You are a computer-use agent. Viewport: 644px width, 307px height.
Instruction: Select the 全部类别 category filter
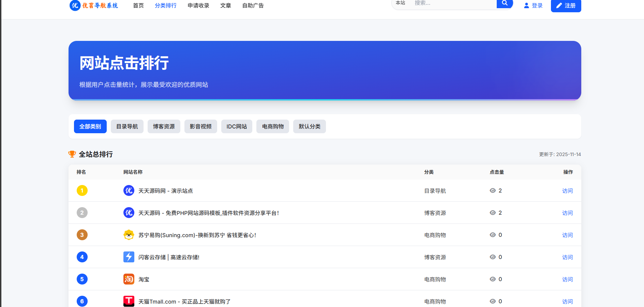coord(90,126)
